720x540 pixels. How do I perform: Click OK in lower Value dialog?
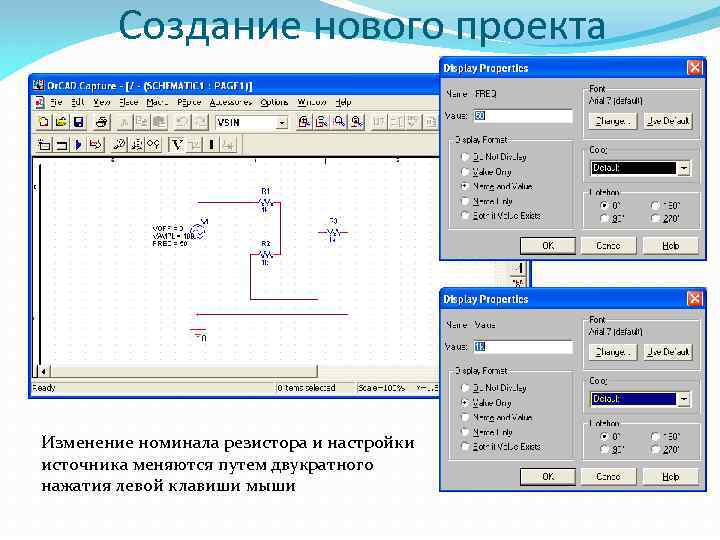tap(548, 477)
